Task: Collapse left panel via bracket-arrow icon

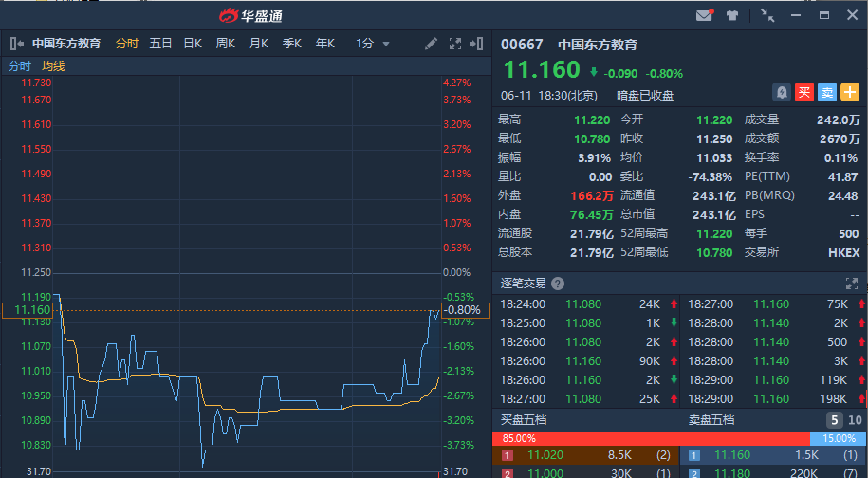Action: [x=17, y=44]
